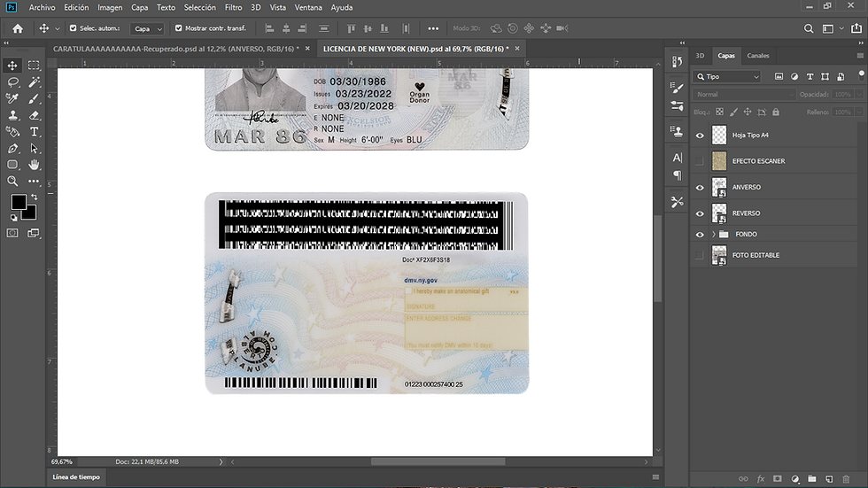Open the Archivo menu
Image resolution: width=868 pixels, height=488 pixels.
tap(43, 7)
